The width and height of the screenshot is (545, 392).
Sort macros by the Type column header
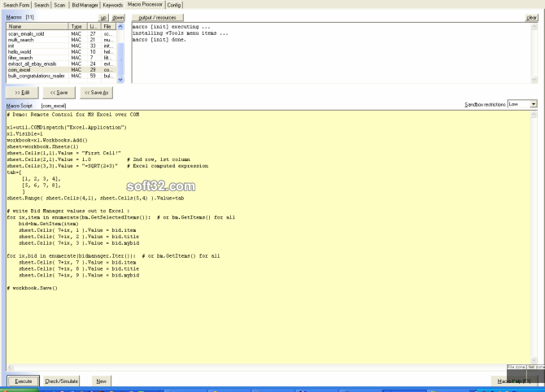pyautogui.click(x=77, y=26)
